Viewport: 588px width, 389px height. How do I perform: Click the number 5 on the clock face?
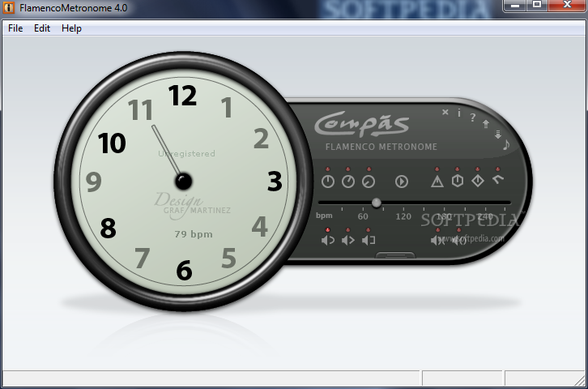[228, 258]
